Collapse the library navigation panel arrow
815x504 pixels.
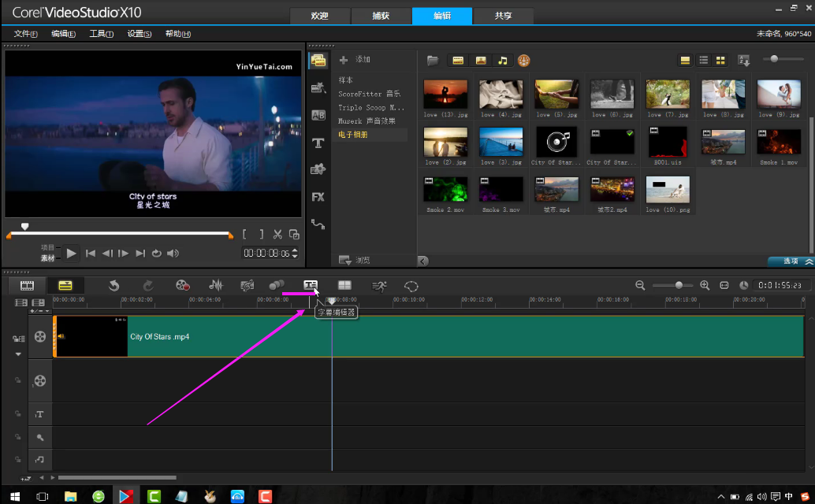(x=422, y=261)
